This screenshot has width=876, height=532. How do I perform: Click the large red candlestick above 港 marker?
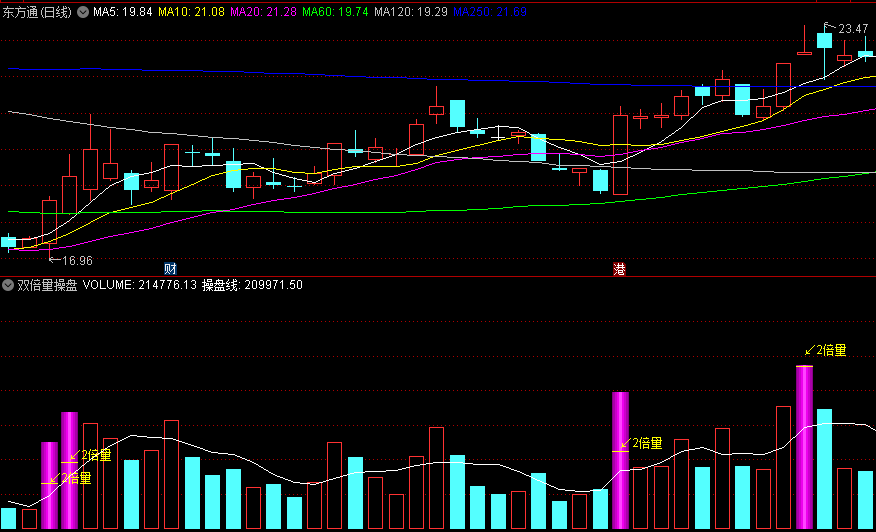(x=621, y=155)
